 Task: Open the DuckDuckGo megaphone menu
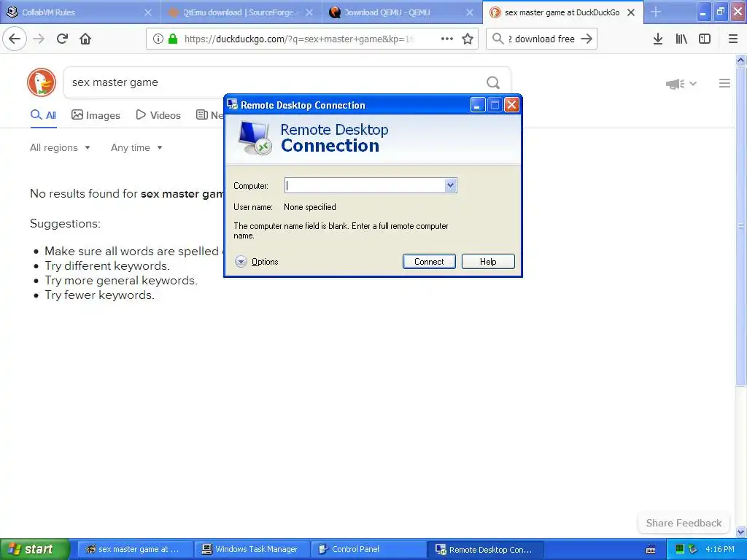(x=681, y=84)
